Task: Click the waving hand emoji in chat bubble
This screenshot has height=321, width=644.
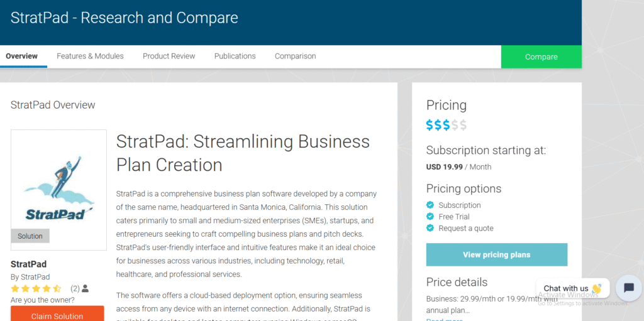Action: tap(596, 289)
